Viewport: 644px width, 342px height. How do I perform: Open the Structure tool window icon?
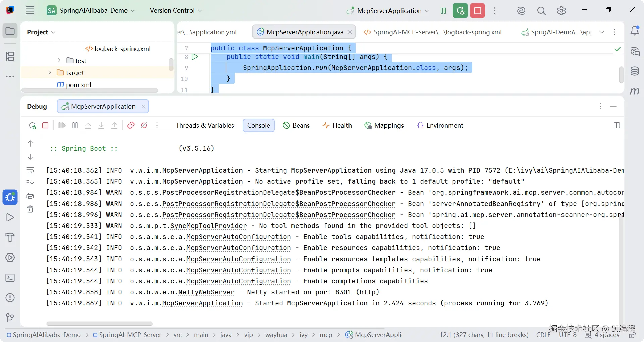[x=10, y=56]
